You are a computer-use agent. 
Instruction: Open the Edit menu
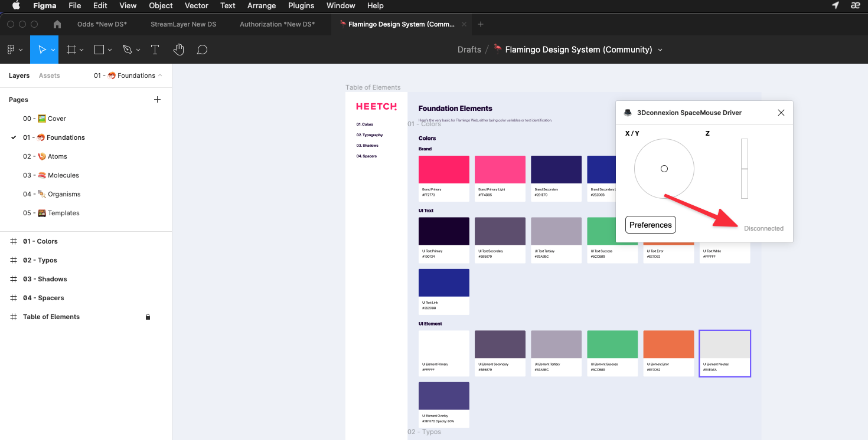pos(100,5)
